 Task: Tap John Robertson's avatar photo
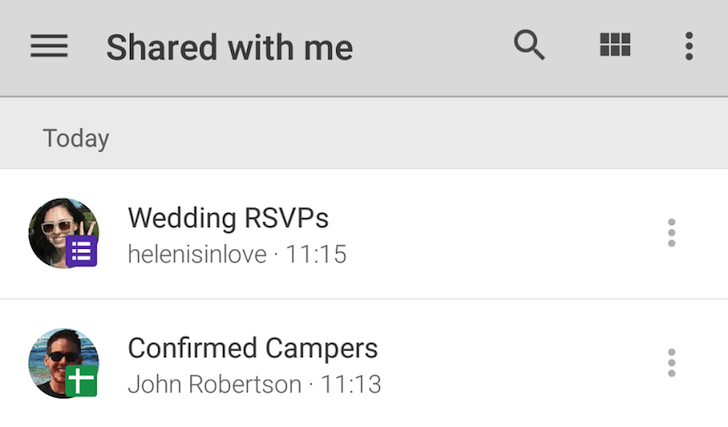[x=57, y=355]
